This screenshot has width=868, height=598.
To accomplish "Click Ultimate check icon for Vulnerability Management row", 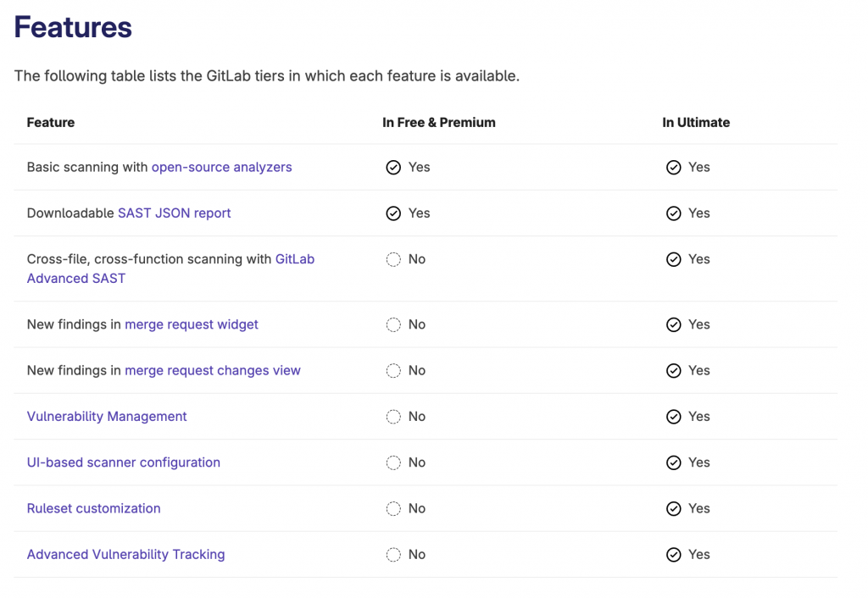I will coord(674,417).
